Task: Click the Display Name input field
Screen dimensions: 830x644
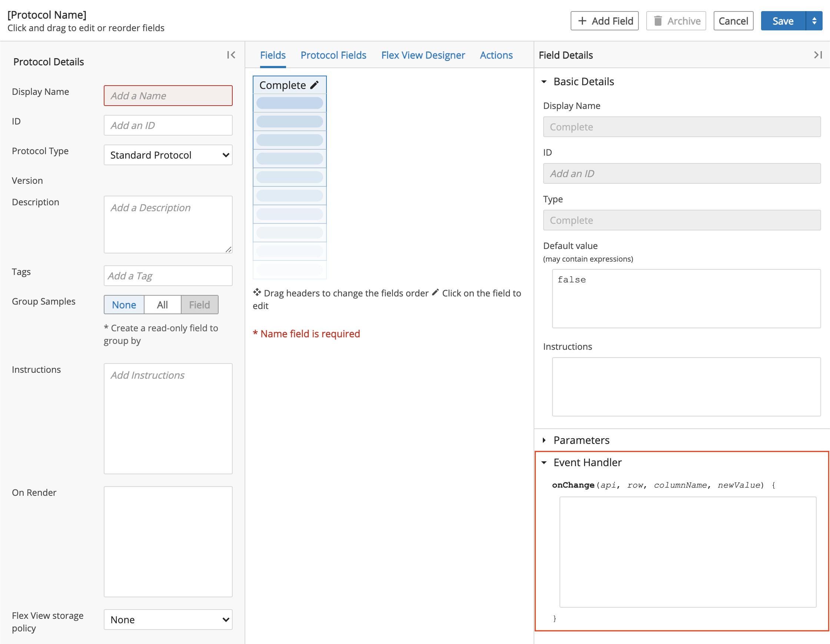Action: [x=168, y=95]
